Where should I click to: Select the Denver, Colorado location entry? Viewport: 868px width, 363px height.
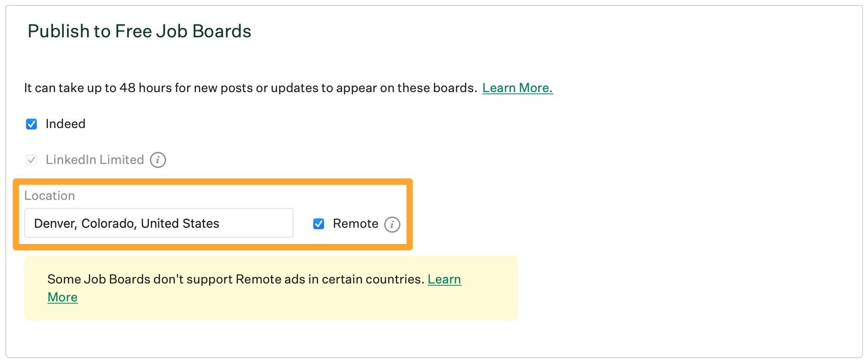pos(158,223)
